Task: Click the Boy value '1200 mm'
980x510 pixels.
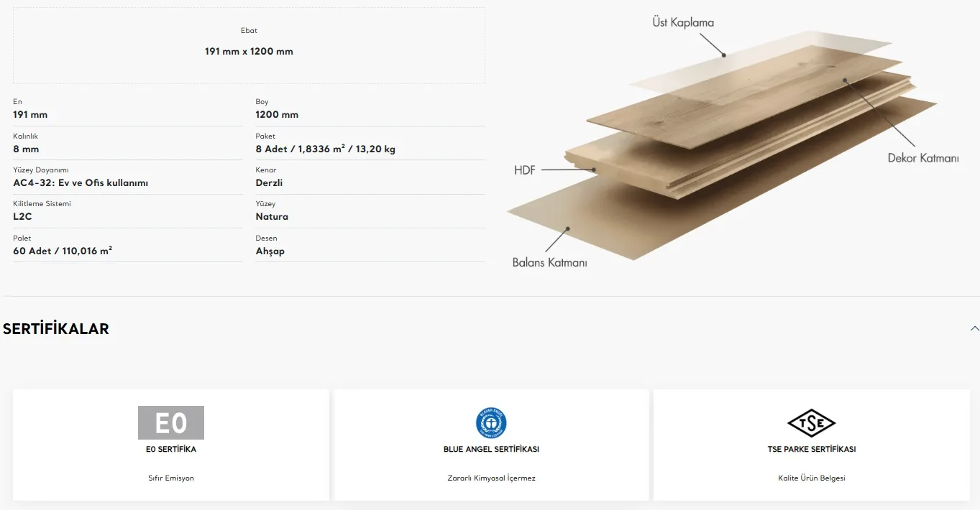Action: click(277, 115)
